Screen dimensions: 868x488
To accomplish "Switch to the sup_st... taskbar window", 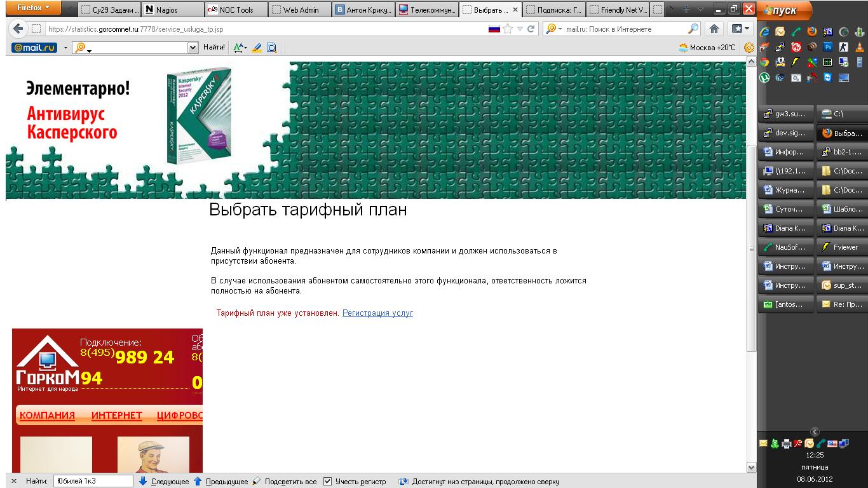I will 842,286.
